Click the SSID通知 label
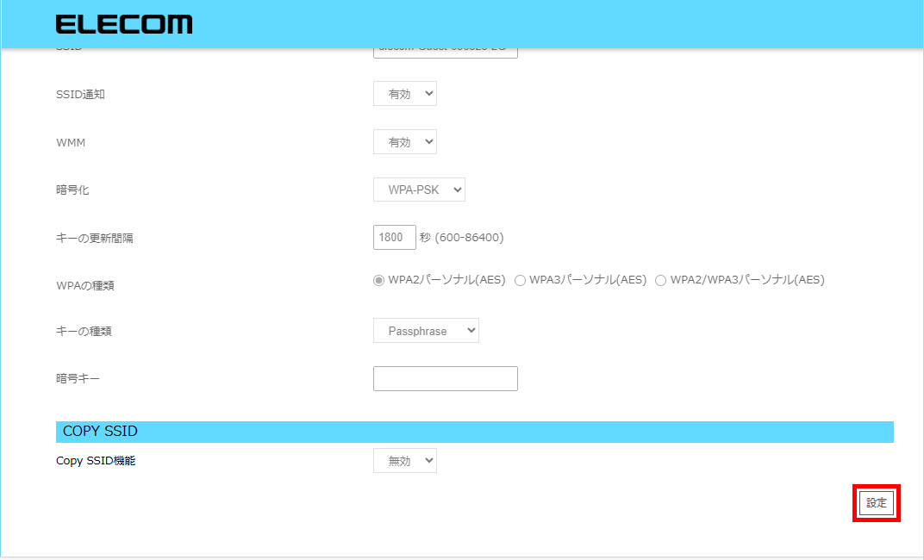The height and width of the screenshot is (560, 924). tap(80, 94)
